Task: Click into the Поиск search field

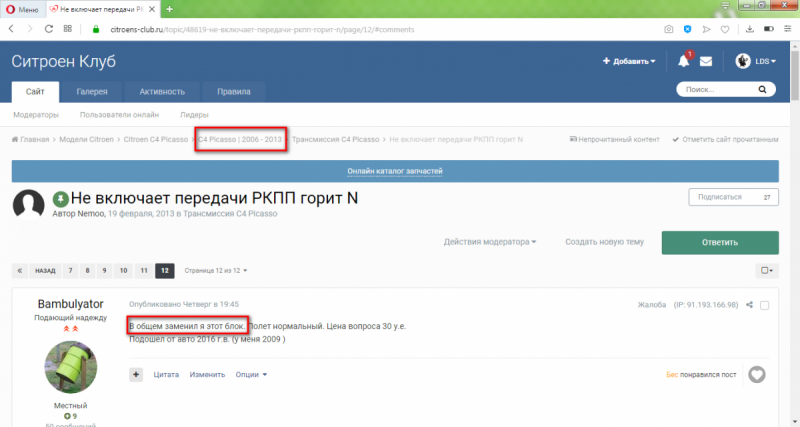Action: coord(720,90)
